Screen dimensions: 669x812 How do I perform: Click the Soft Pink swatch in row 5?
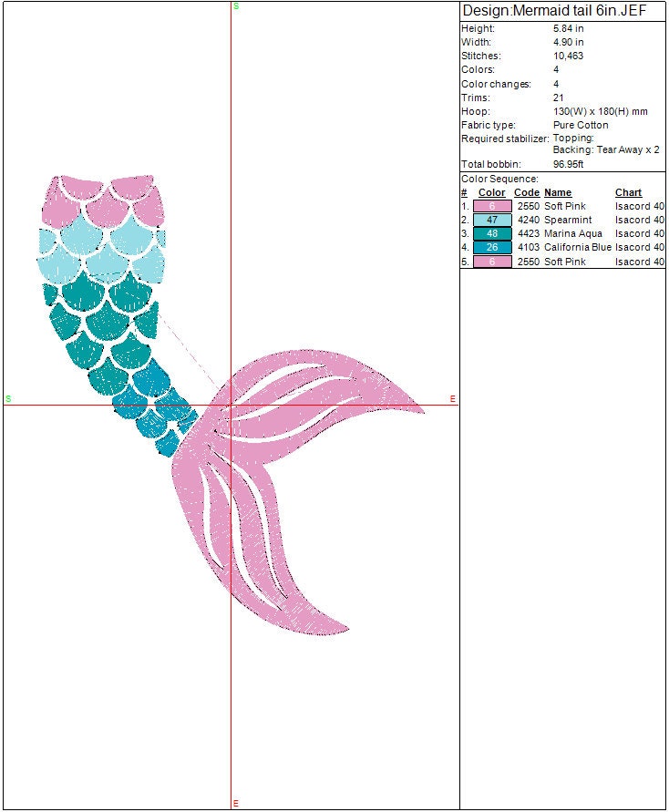click(x=492, y=262)
